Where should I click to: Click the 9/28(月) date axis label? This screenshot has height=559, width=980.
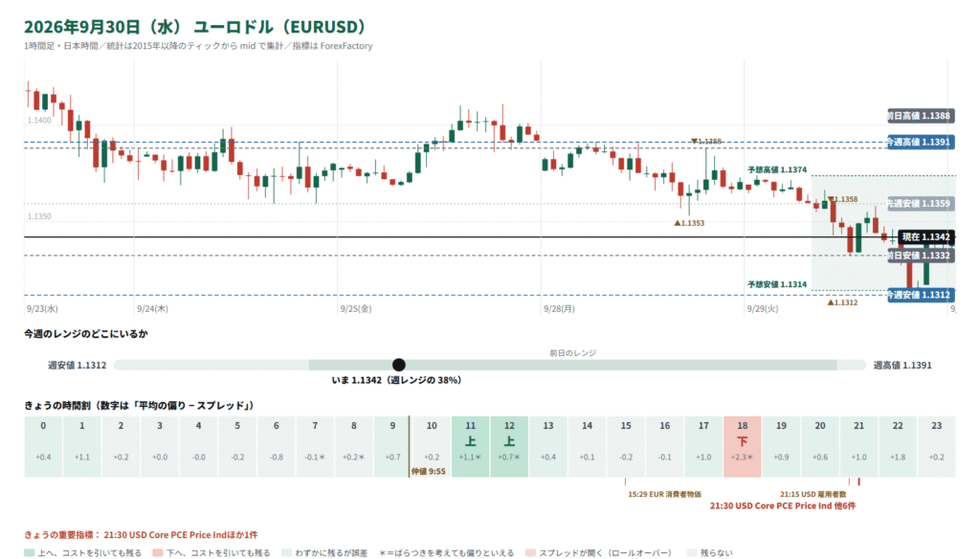(559, 309)
